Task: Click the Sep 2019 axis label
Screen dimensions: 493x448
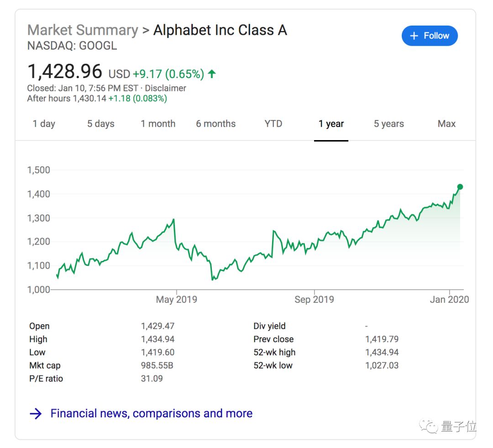Action: (314, 300)
